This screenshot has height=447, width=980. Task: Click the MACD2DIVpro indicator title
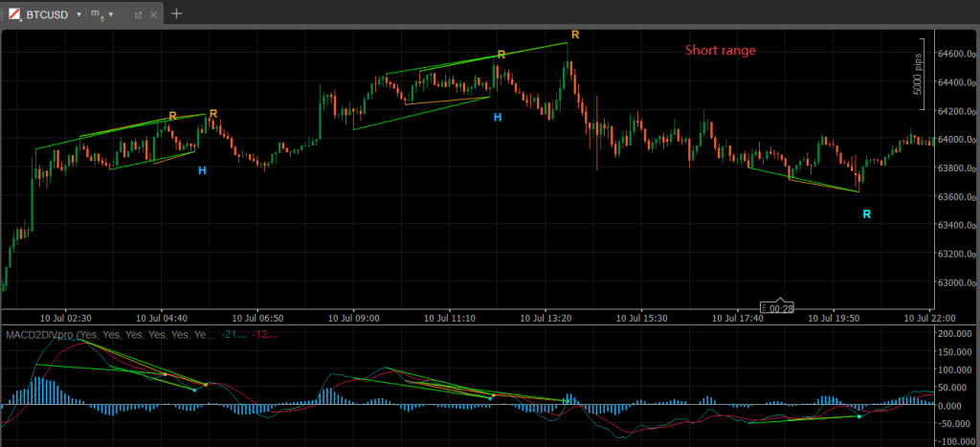[111, 335]
